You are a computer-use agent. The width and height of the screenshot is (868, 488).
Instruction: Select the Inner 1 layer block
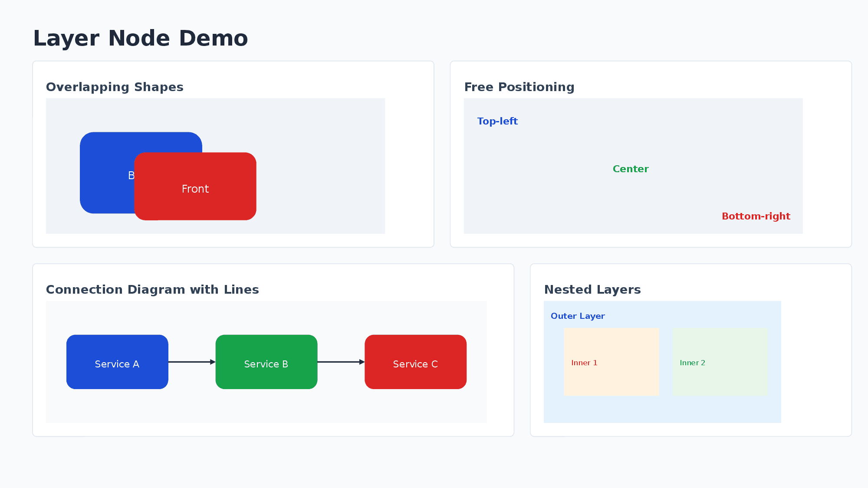point(611,362)
